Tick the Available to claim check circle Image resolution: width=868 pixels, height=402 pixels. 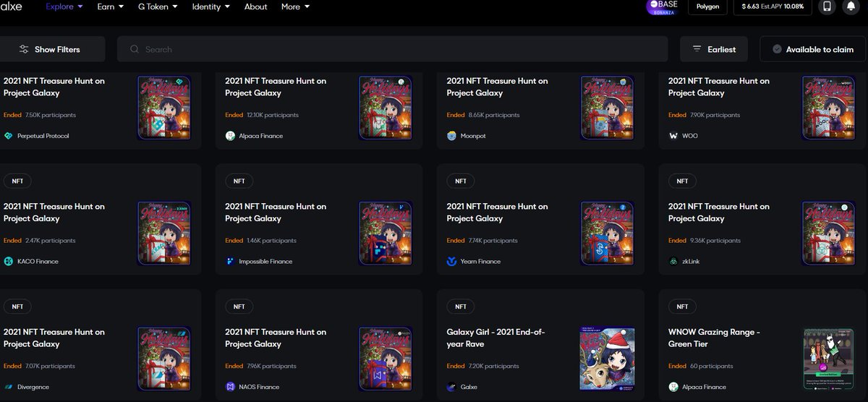(x=777, y=49)
